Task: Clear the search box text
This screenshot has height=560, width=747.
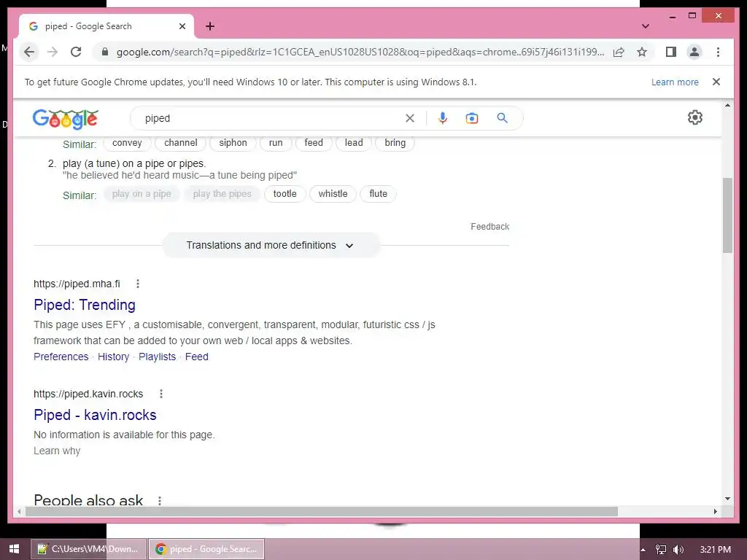Action: [x=410, y=118]
